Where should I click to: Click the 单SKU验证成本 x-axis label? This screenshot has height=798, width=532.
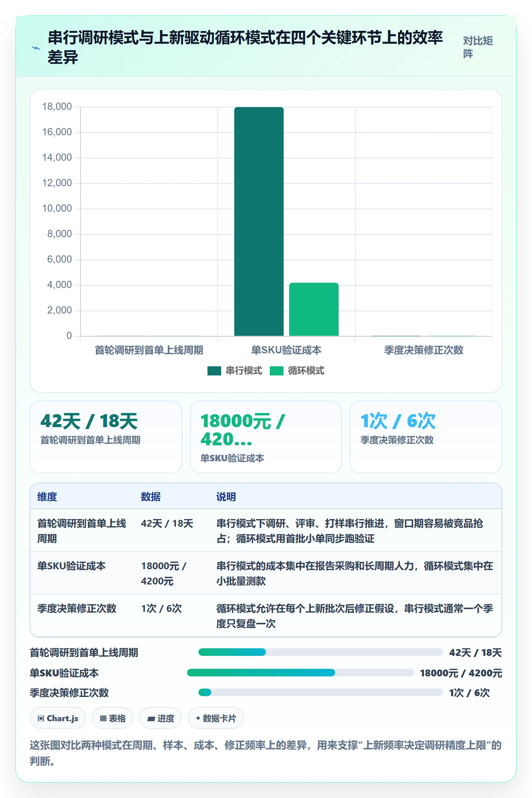pos(286,350)
